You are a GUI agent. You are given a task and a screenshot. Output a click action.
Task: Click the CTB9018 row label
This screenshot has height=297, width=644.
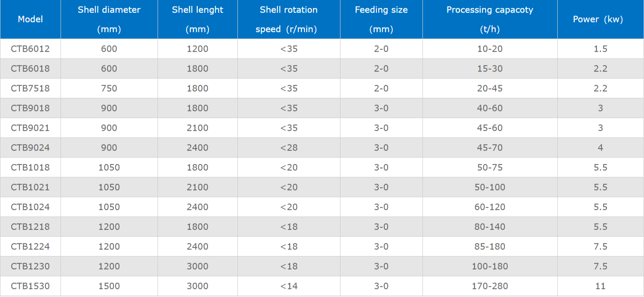point(30,108)
